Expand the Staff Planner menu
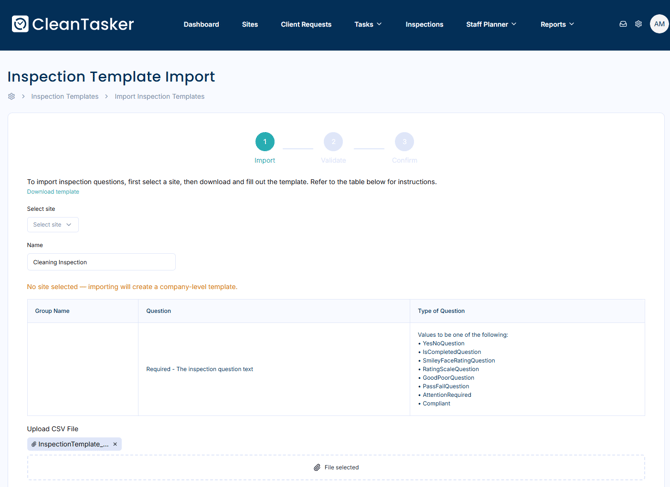 (x=491, y=24)
